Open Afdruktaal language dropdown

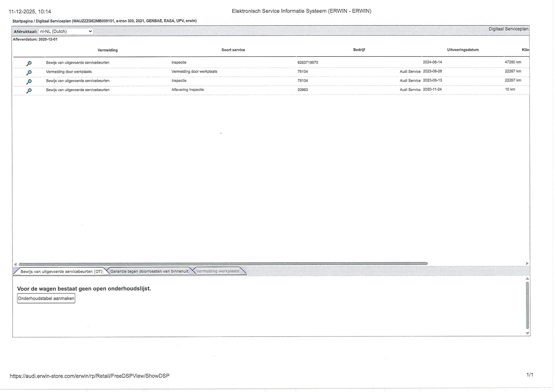click(x=66, y=31)
